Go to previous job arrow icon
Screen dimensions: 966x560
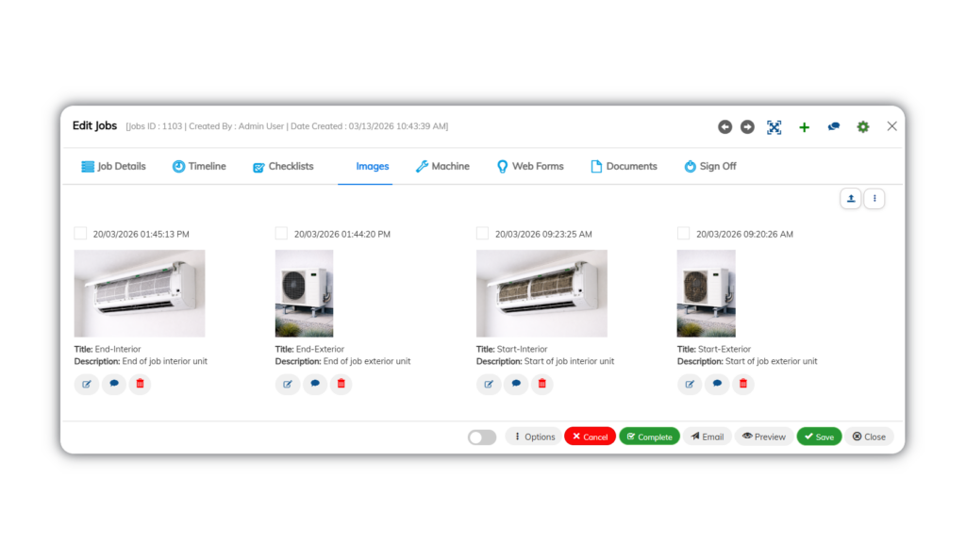pos(724,126)
